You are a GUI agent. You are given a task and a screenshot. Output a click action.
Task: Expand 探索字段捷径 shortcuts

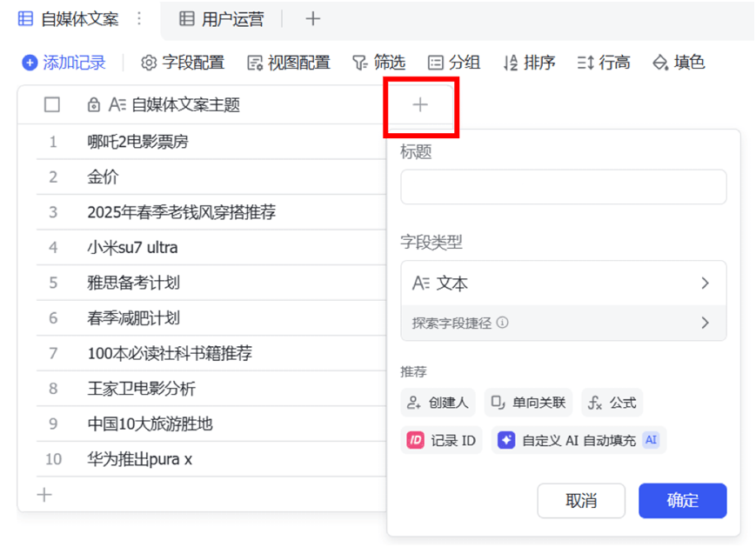point(563,323)
